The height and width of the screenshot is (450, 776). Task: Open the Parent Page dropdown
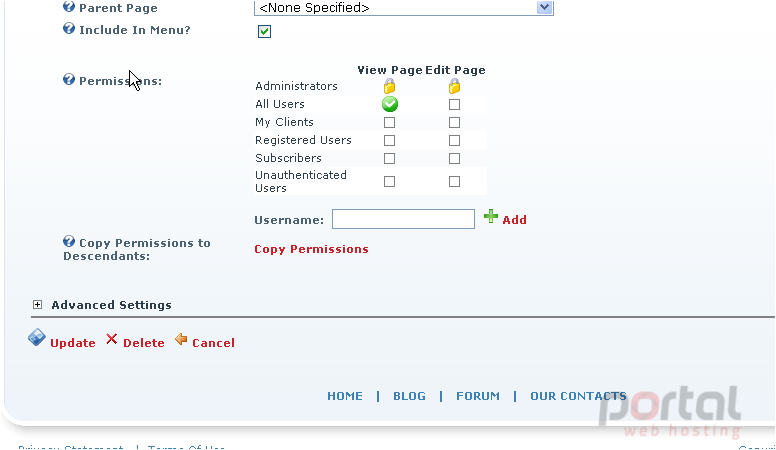pyautogui.click(x=544, y=7)
